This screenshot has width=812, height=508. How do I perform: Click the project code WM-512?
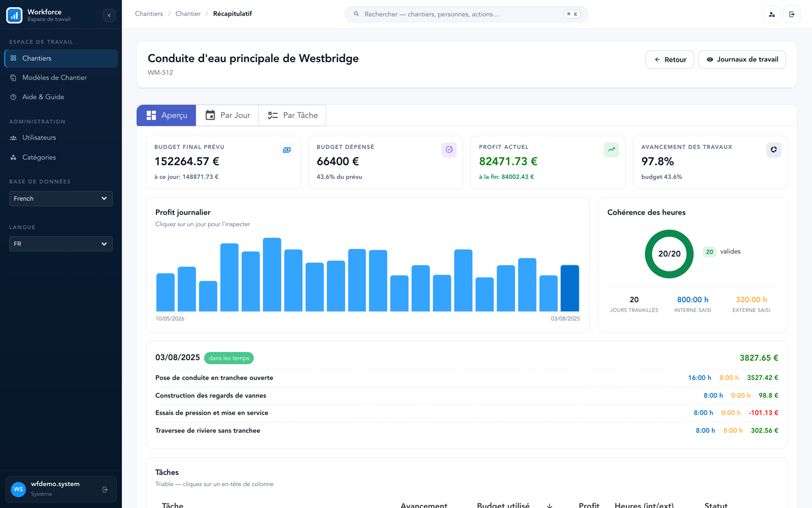(x=160, y=73)
